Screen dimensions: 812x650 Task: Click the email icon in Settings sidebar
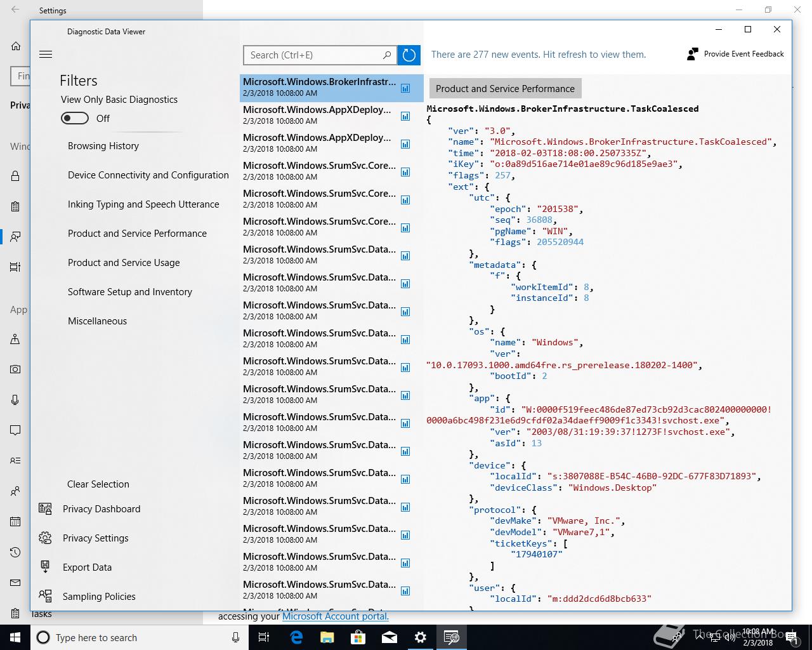click(x=15, y=583)
